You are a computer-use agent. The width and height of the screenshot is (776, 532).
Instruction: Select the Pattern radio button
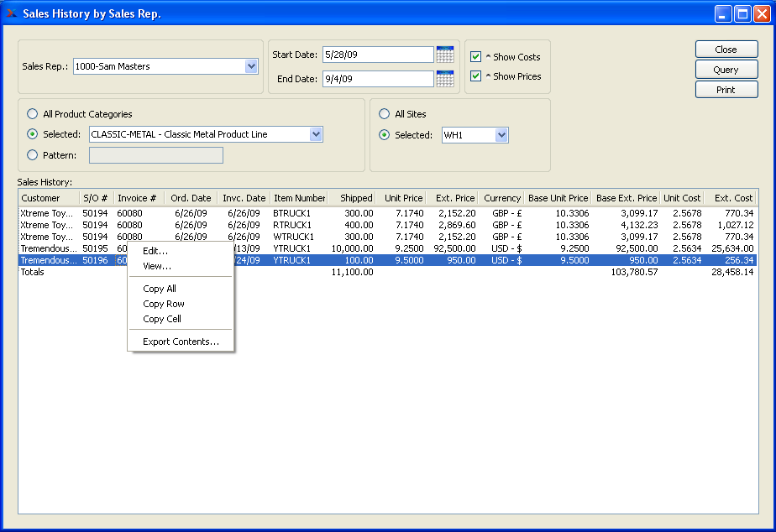point(33,155)
